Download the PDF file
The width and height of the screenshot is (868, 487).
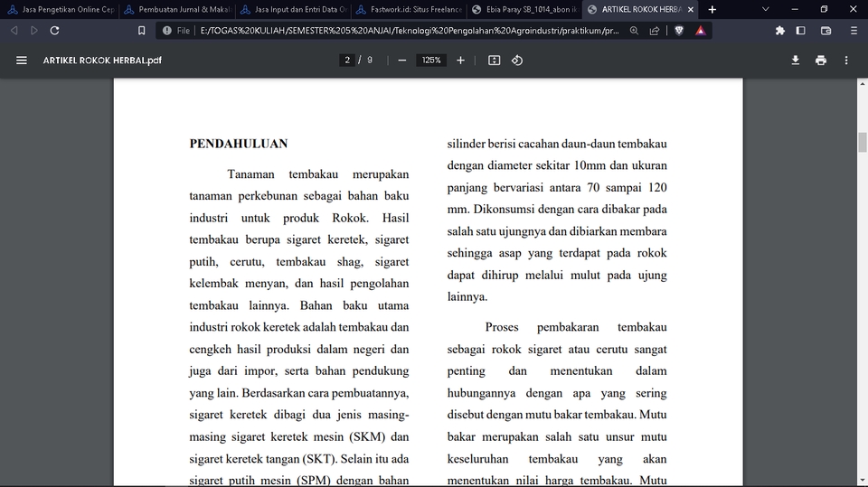(796, 61)
